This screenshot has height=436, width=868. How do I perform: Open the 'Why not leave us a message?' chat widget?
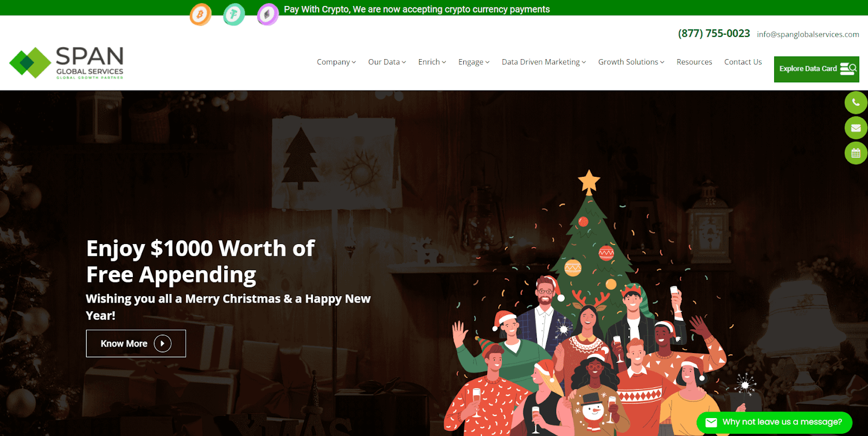pos(774,422)
